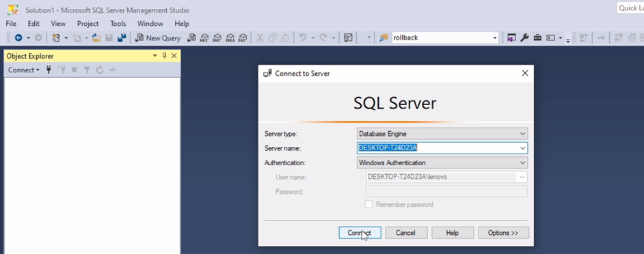This screenshot has height=254, width=644.
Task: Click the Analysis Services MDX Query icon
Action: point(204,38)
